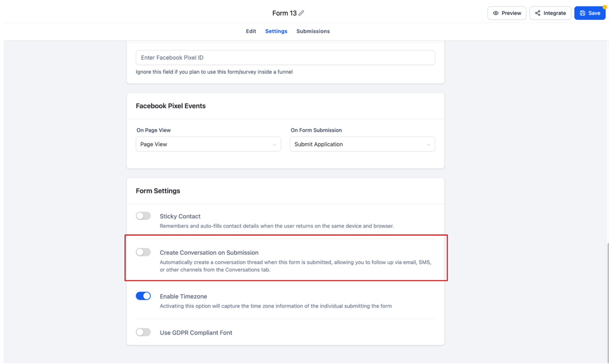The image size is (609, 364).
Task: Click the Integrate button
Action: [x=550, y=13]
